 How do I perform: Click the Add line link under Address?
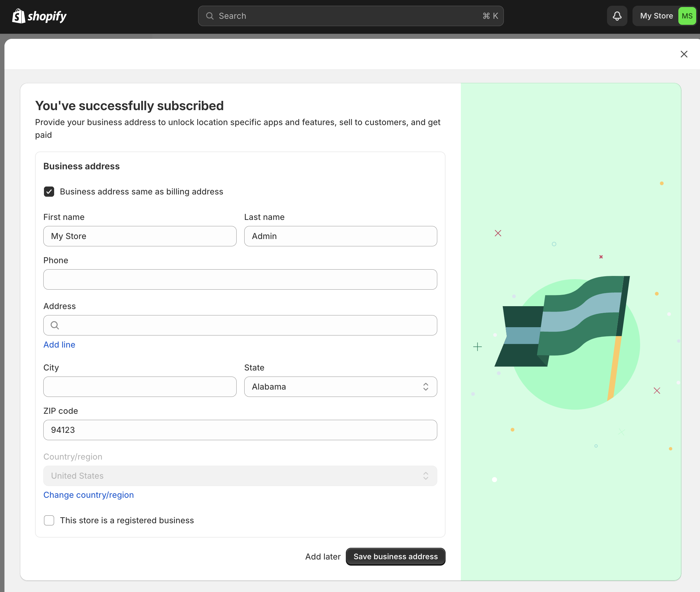pyautogui.click(x=59, y=345)
